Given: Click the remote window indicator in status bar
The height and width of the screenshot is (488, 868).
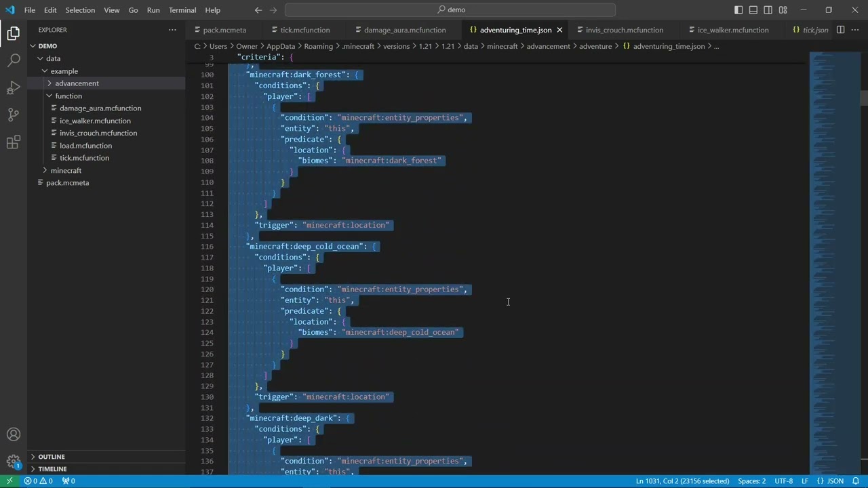Looking at the screenshot, I should click(x=9, y=481).
